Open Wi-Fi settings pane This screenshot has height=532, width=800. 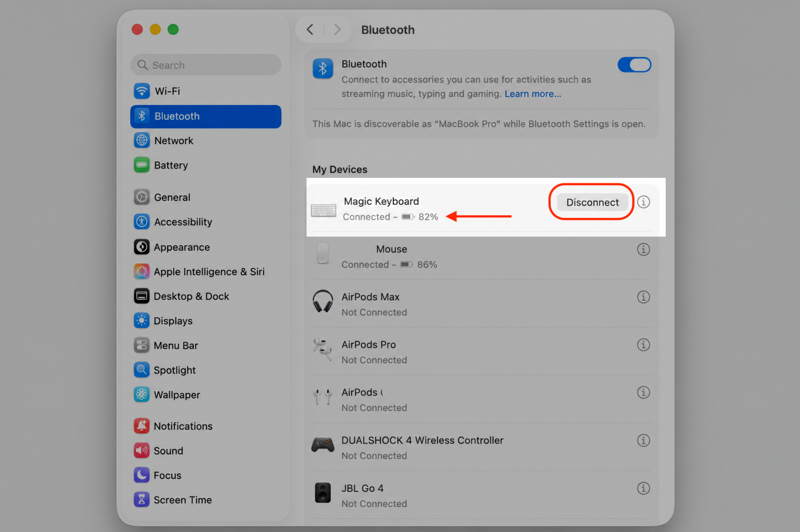[x=206, y=91]
